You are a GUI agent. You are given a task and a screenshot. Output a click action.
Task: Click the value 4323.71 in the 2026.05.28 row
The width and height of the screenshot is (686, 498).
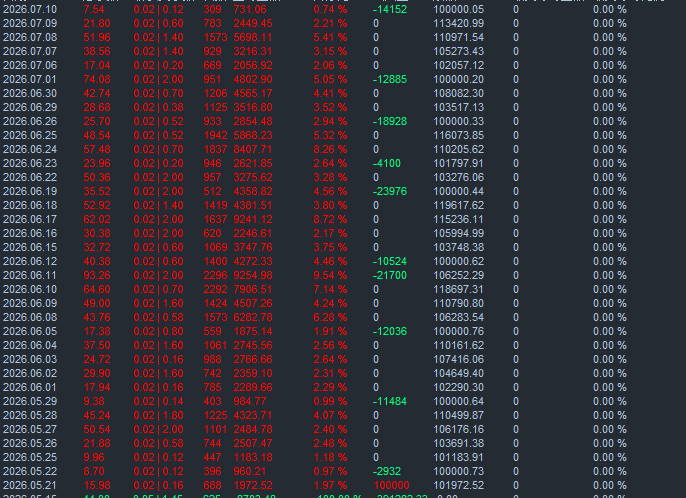252,415
